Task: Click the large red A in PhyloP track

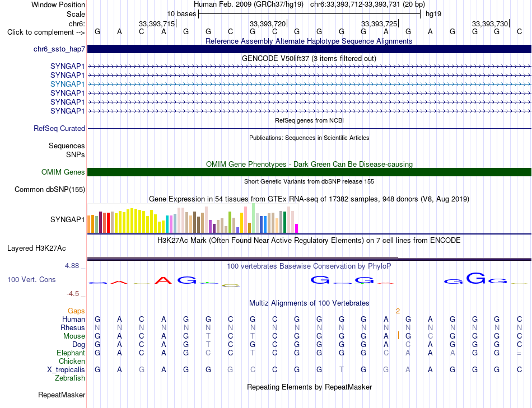Action: 163,280
